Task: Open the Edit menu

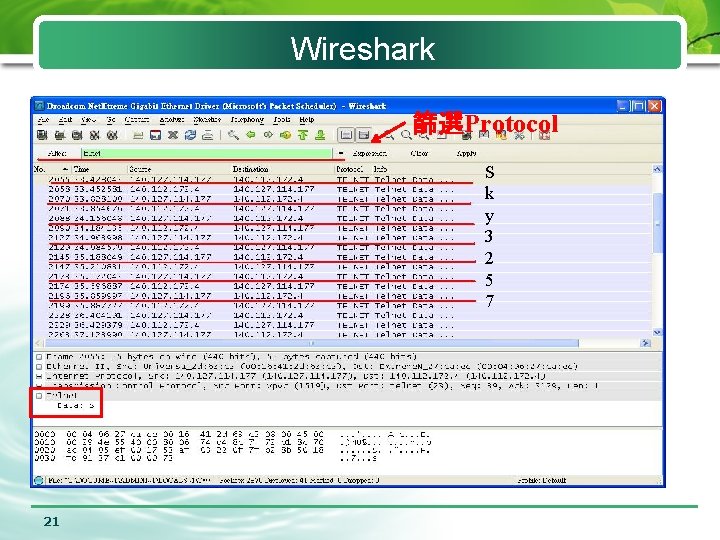Action: 65,119
